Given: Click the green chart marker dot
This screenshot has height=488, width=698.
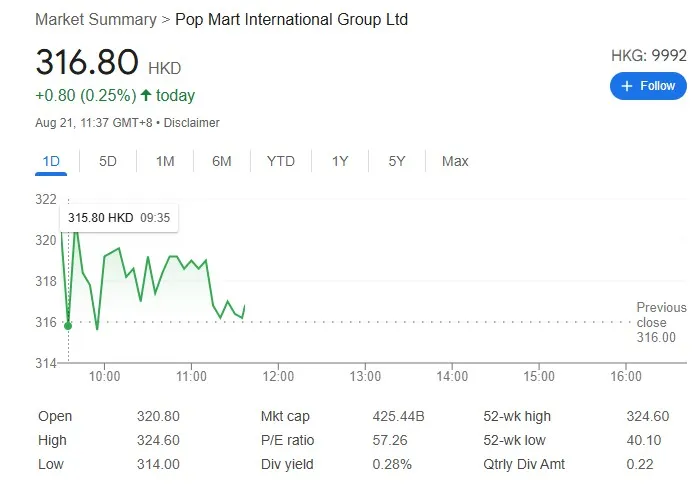Looking at the screenshot, I should click(68, 325).
